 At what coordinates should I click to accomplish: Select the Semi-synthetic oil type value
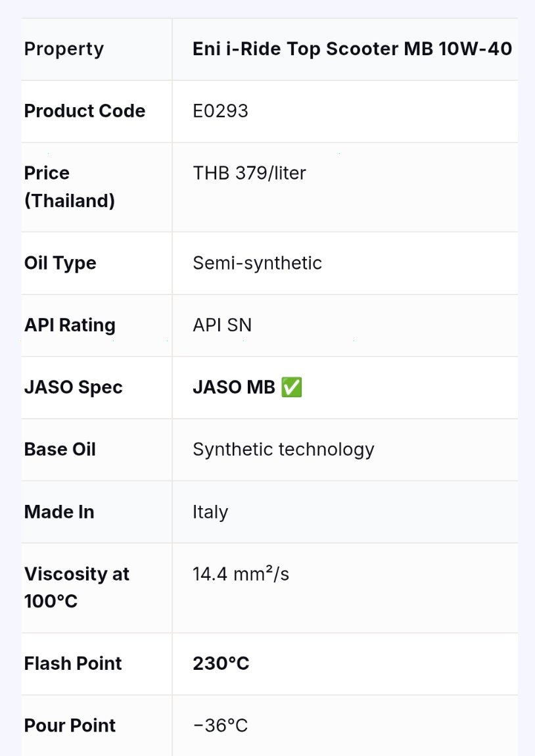[x=257, y=263]
